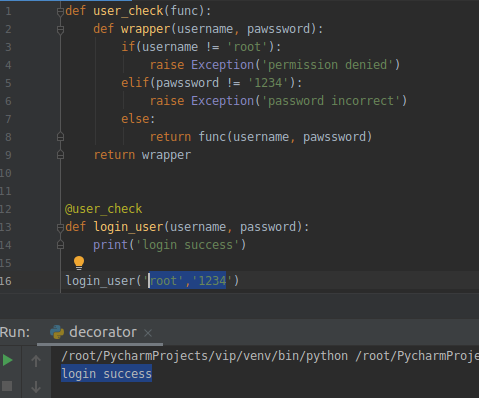The width and height of the screenshot is (479, 398).
Task: Stop the running process with the stop button
Action: [7, 386]
